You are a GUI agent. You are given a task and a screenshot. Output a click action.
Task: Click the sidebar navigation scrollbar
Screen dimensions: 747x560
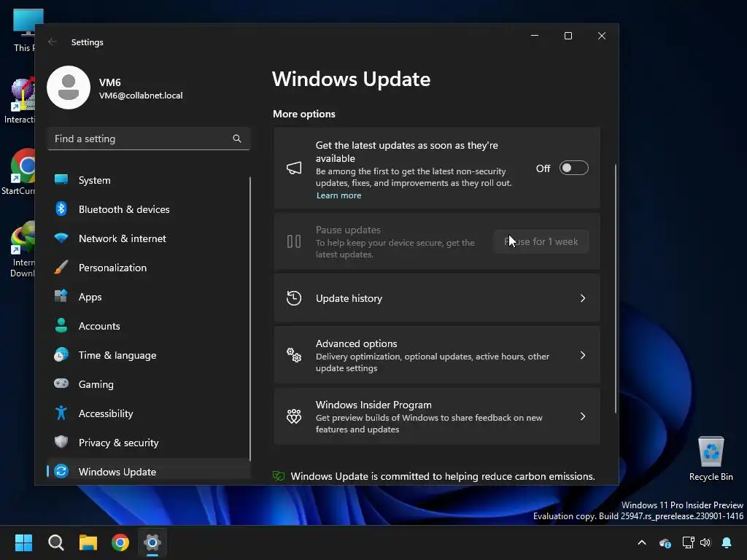[x=250, y=318]
